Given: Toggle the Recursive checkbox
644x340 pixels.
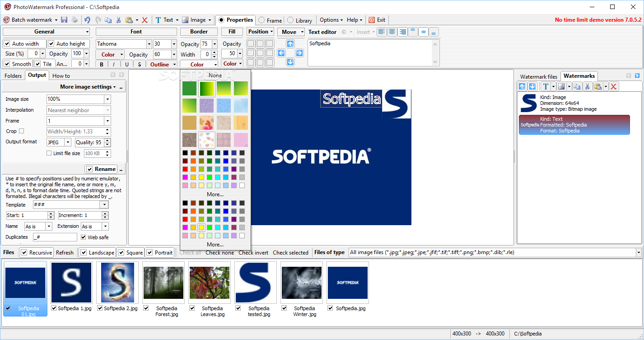Looking at the screenshot, I should (24, 253).
